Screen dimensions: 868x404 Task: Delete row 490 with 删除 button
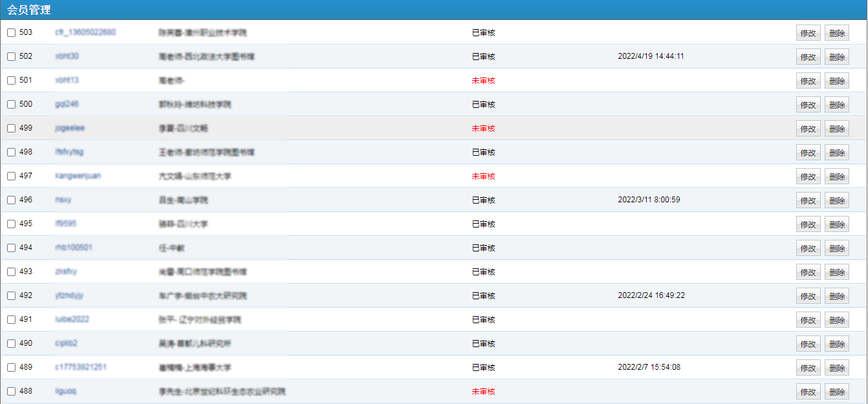(836, 345)
